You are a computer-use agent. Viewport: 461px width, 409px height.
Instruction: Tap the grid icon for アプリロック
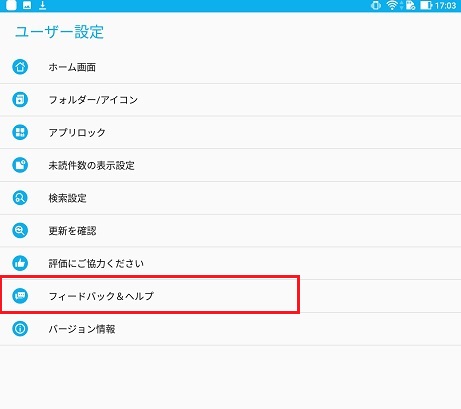coord(20,132)
